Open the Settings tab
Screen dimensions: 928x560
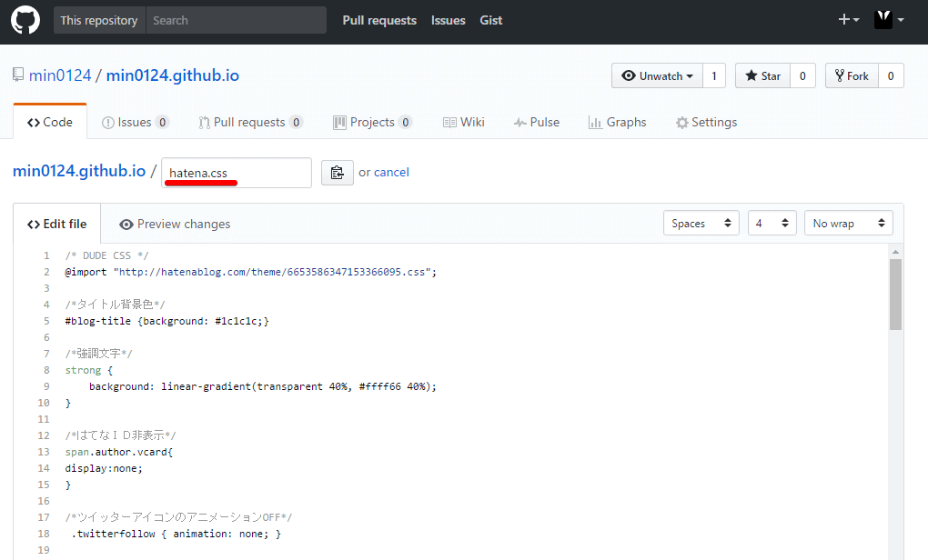pos(707,122)
